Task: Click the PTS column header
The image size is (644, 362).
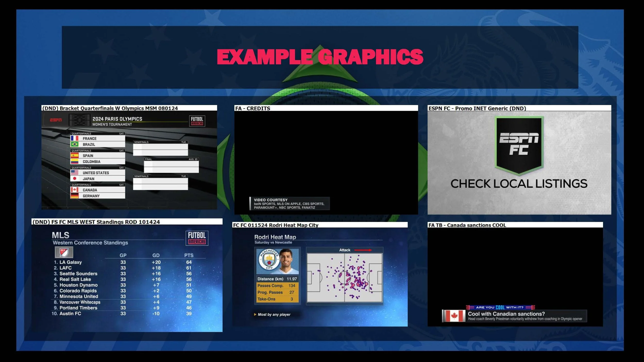Action: [x=189, y=255]
